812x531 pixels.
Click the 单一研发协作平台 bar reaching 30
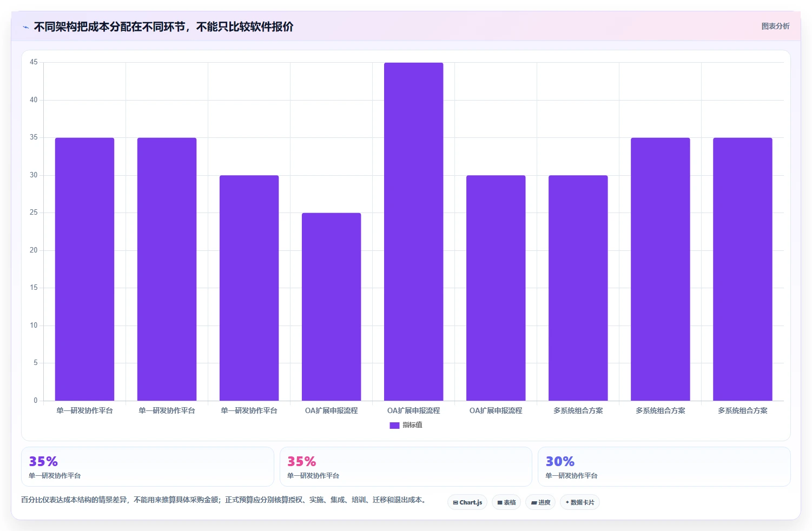pos(249,288)
